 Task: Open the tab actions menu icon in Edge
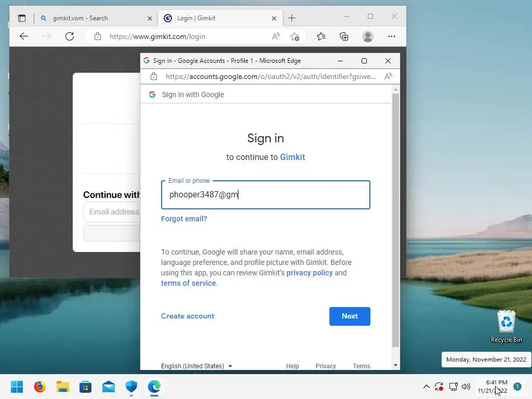(22, 18)
